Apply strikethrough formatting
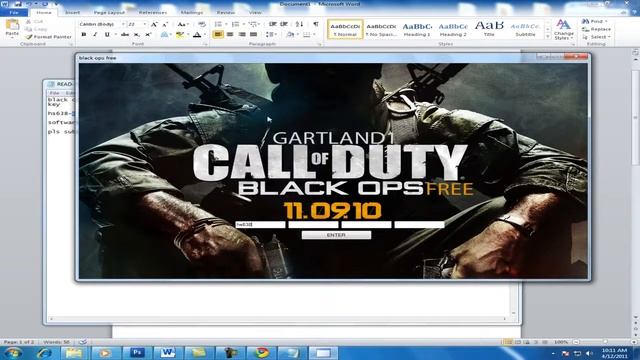This screenshot has width=640, height=360. tap(125, 35)
